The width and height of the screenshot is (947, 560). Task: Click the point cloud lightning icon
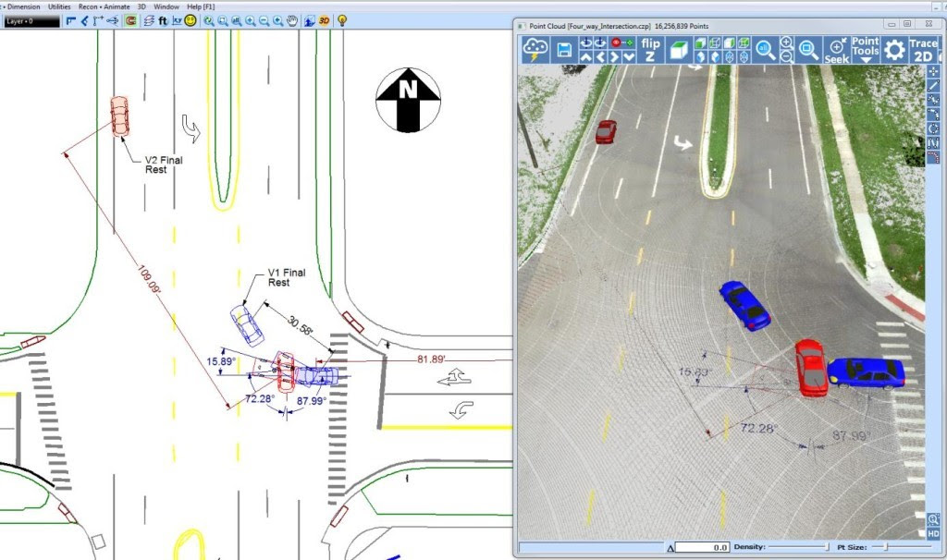click(535, 49)
